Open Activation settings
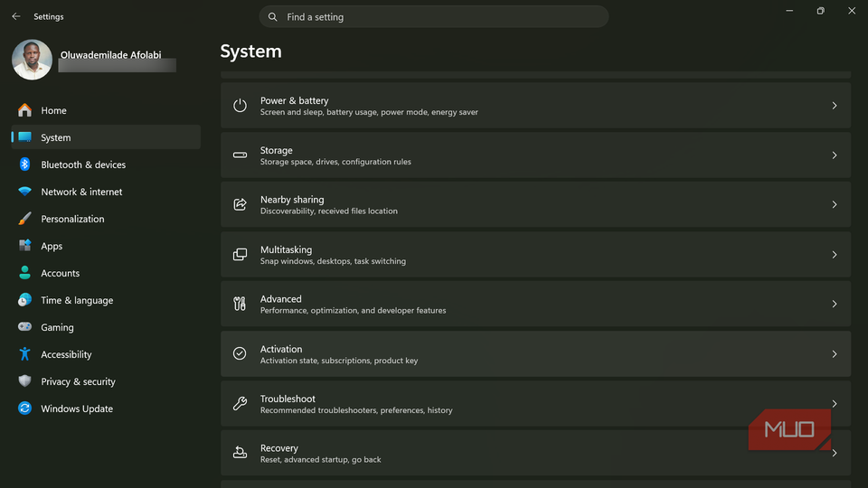Screen dimensions: 868x488 pyautogui.click(x=535, y=353)
